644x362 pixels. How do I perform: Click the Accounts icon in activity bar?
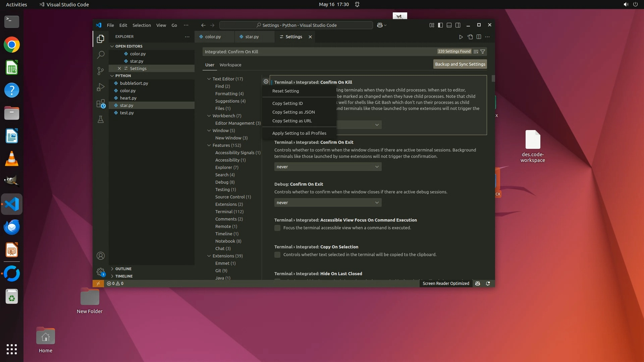pos(100,256)
